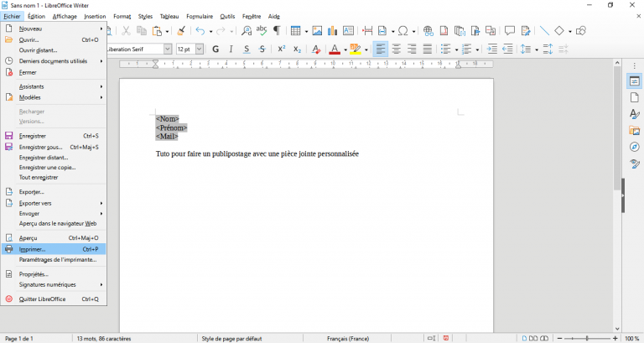This screenshot has width=644, height=343.
Task: Toggle Superscript X² button
Action: (x=282, y=49)
